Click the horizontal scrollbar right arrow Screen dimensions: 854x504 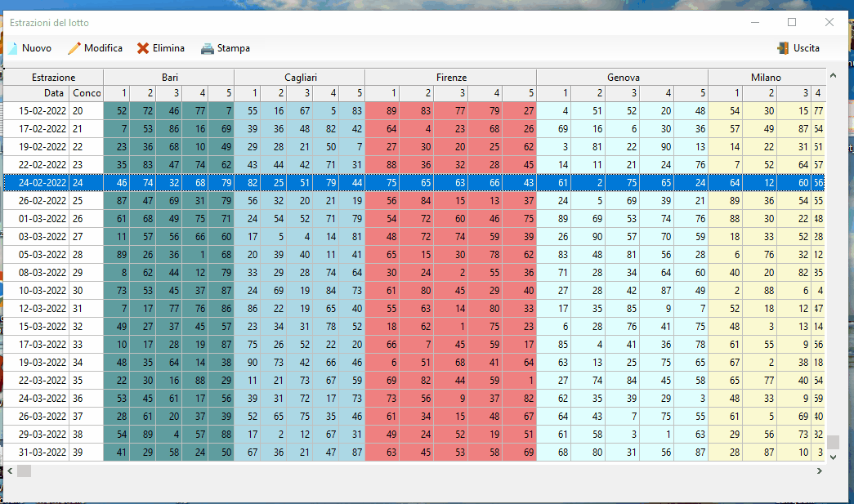819,471
